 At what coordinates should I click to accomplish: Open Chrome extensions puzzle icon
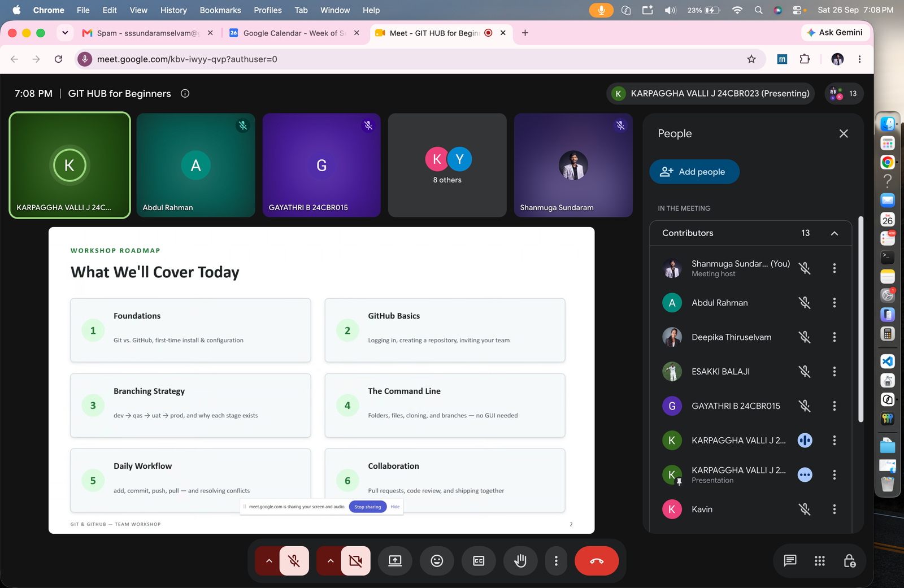tap(805, 59)
